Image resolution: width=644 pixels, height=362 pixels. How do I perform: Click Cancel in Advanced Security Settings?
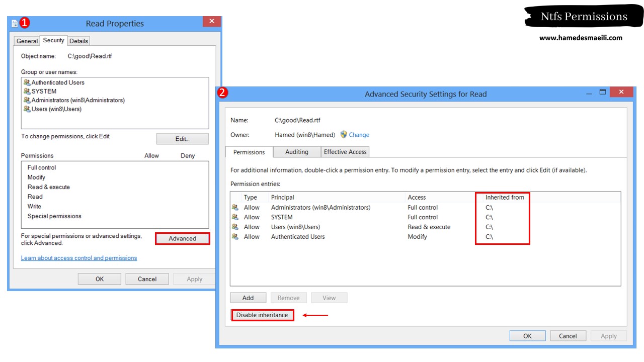(568, 336)
